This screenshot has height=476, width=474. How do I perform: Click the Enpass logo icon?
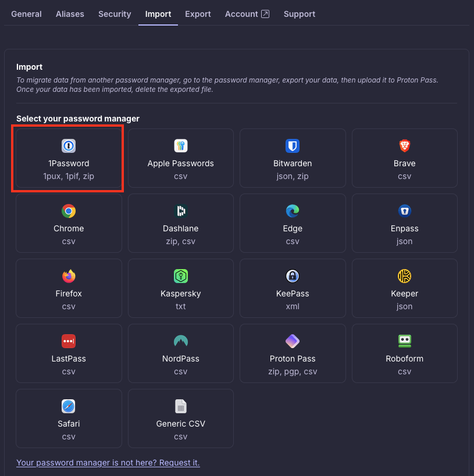(x=404, y=211)
